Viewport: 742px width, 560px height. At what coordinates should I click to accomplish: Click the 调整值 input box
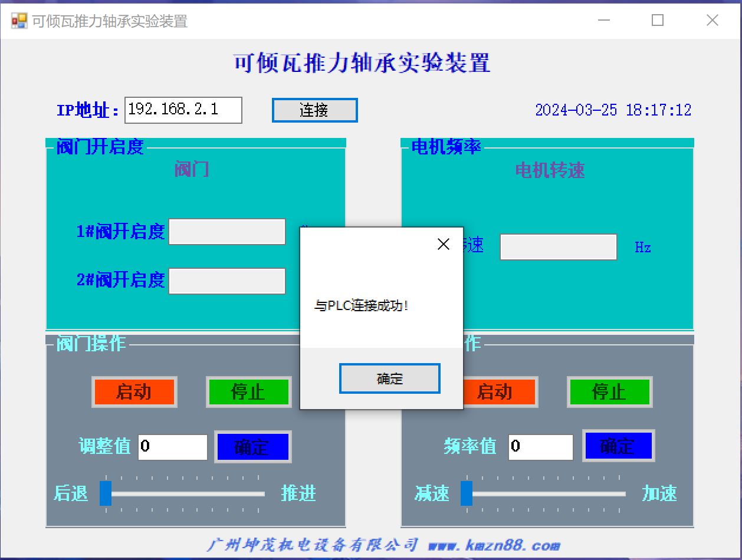click(173, 447)
